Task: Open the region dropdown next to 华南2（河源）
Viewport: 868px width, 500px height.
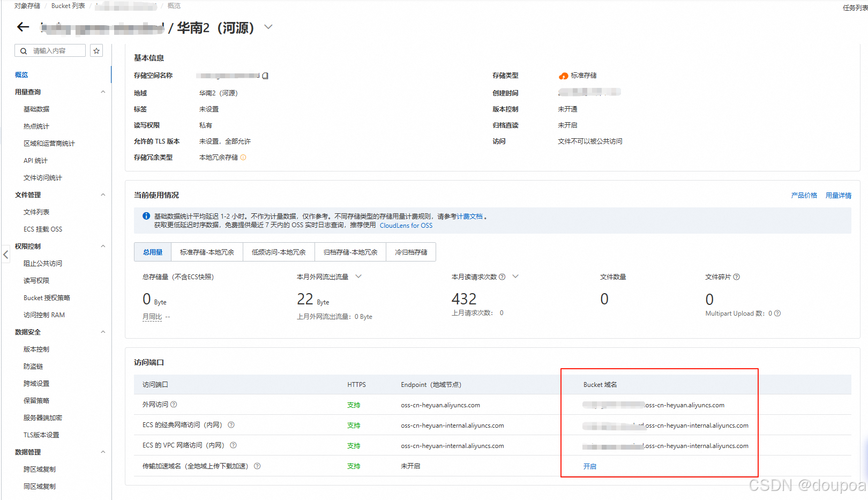Action: [x=268, y=27]
